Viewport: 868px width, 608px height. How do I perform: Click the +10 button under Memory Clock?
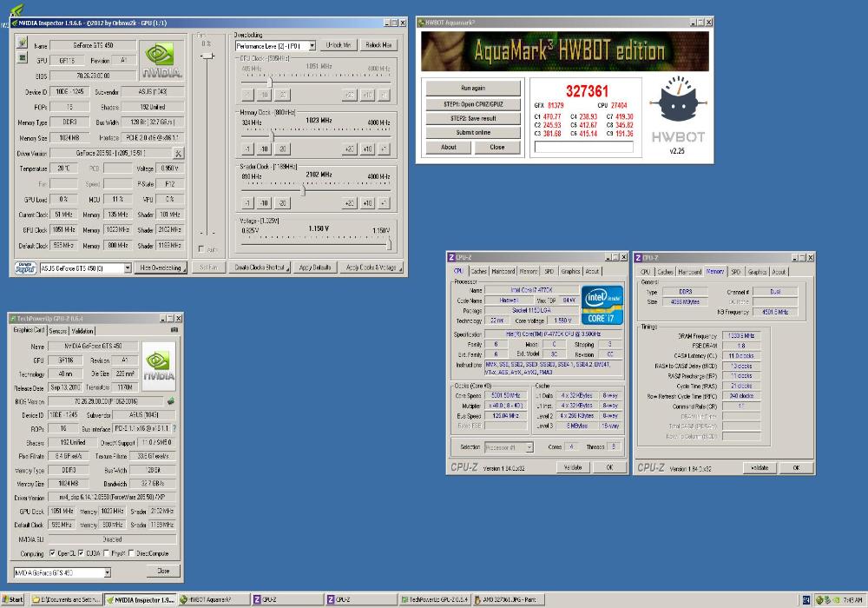click(367, 149)
